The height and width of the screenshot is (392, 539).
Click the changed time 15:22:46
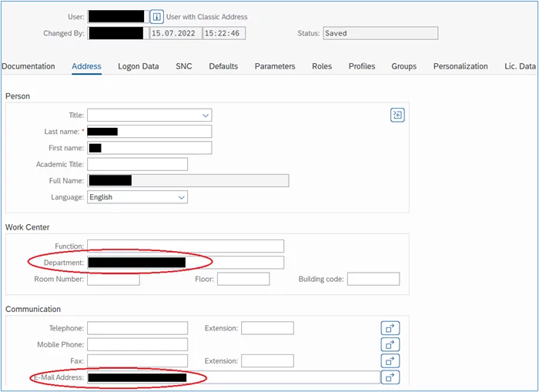tap(224, 33)
